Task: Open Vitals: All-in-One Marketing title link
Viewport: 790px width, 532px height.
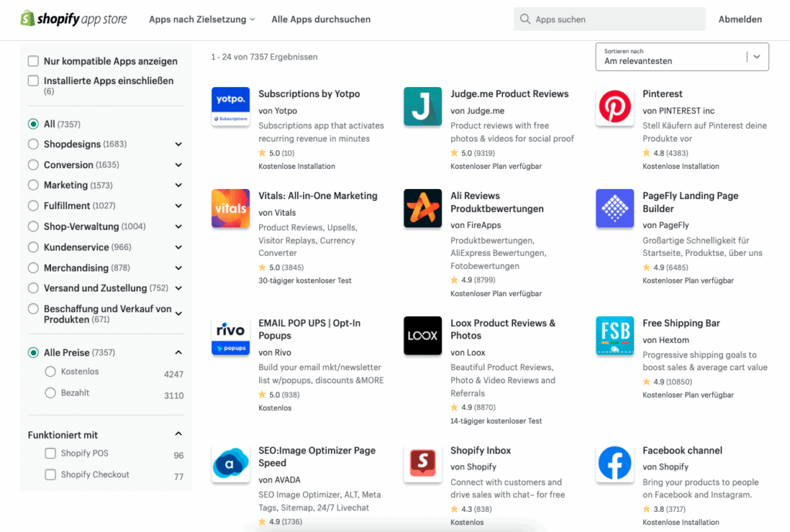Action: 318,196
